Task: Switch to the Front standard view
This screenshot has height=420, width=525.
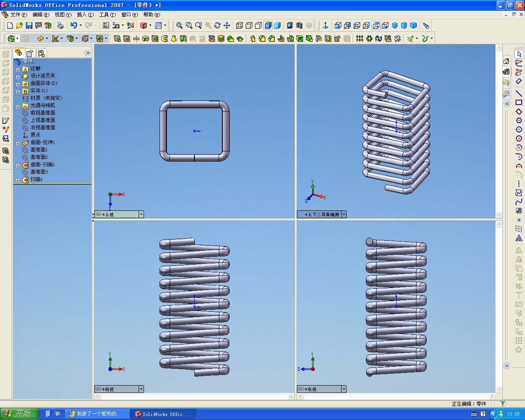Action: tap(338, 25)
